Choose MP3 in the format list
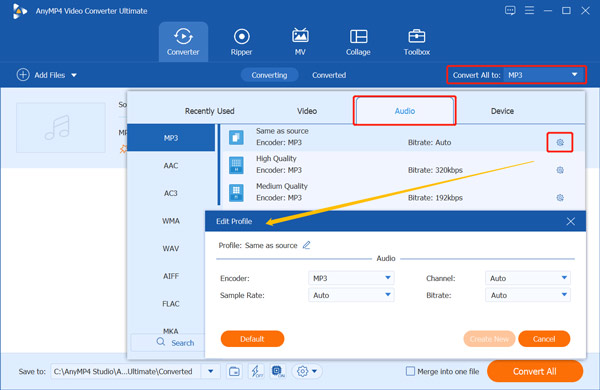This screenshot has width=600, height=390. point(171,138)
